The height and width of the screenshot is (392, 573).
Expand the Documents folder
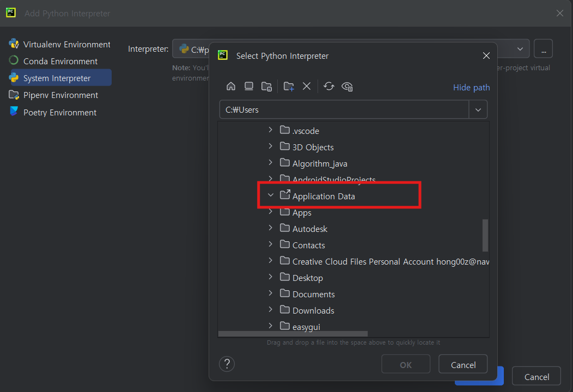pyautogui.click(x=270, y=293)
